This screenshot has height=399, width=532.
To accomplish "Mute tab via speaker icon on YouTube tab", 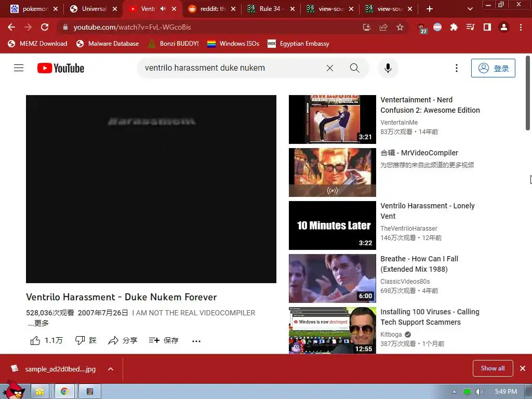I will tap(163, 9).
